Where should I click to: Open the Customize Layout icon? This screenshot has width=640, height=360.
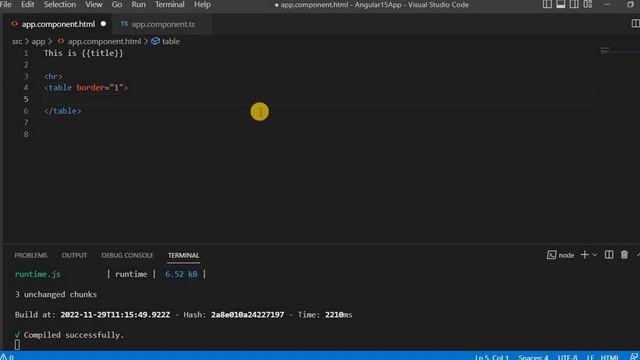click(x=588, y=4)
